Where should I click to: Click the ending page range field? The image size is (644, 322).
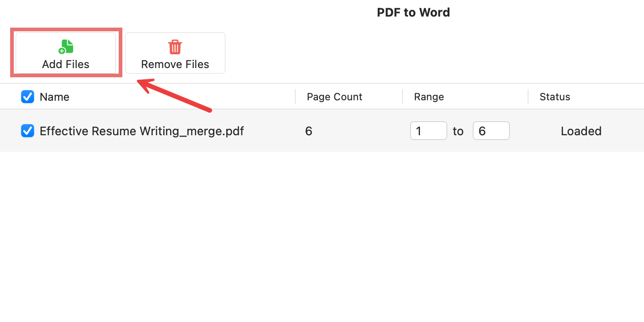tap(491, 131)
